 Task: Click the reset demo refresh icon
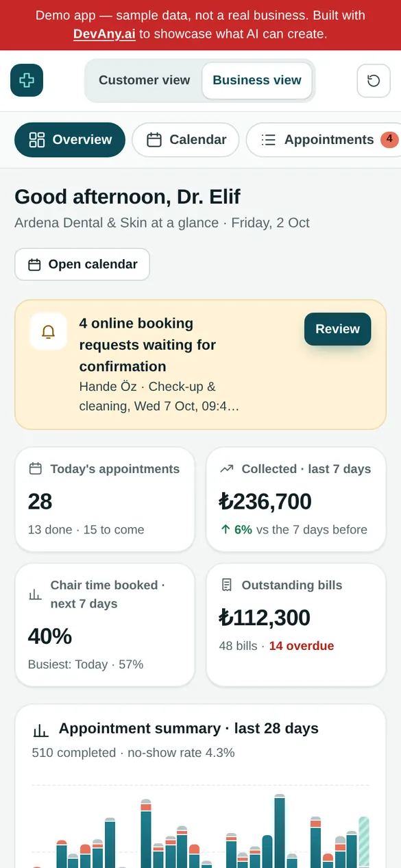374,81
